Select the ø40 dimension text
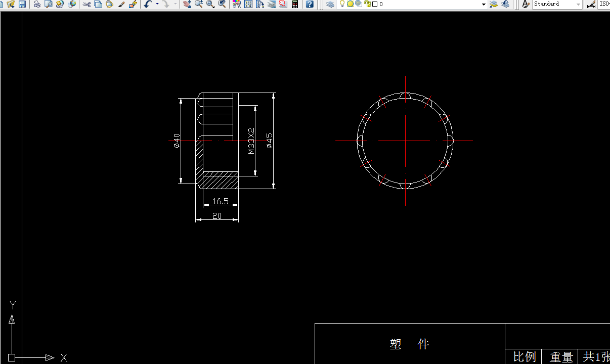 [177, 141]
